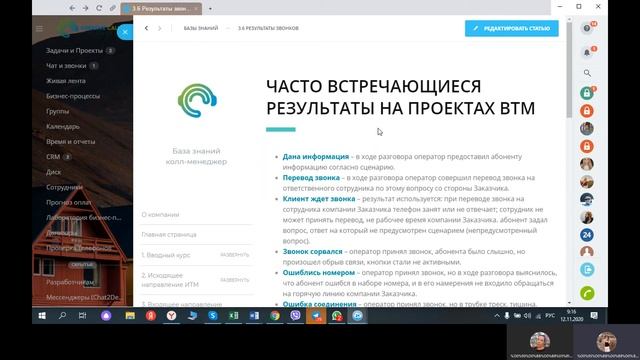Open the hamburger menu in sidebar
640x360 pixels.
pyautogui.click(x=39, y=29)
